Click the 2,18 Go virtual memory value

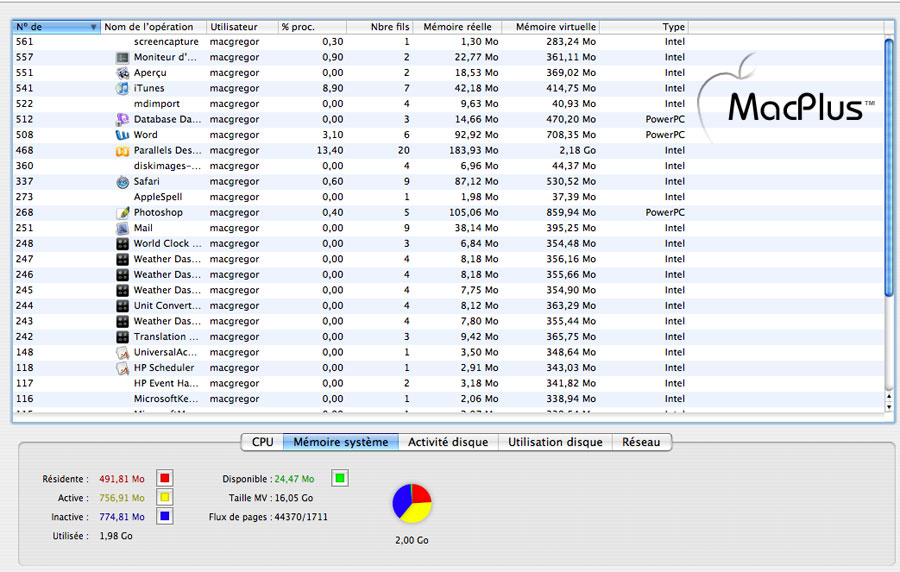click(577, 150)
